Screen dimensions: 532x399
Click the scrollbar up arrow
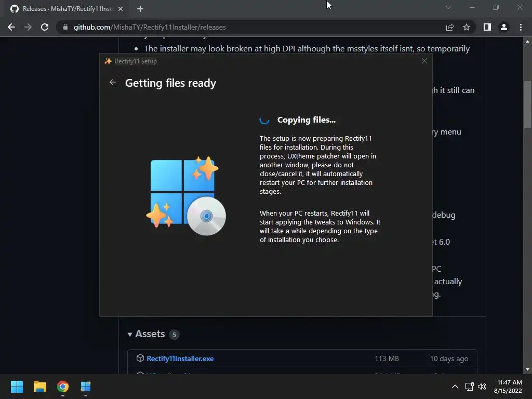527,42
